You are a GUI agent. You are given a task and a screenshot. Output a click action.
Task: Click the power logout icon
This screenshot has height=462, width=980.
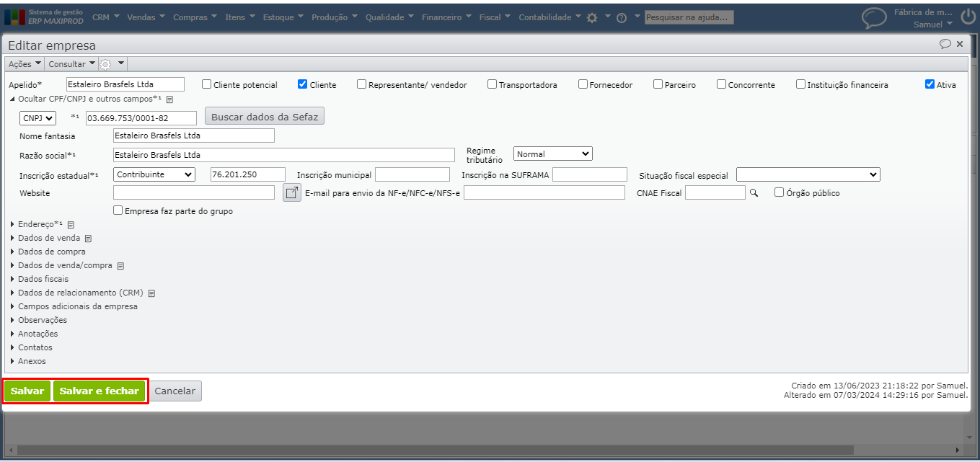coord(968,17)
